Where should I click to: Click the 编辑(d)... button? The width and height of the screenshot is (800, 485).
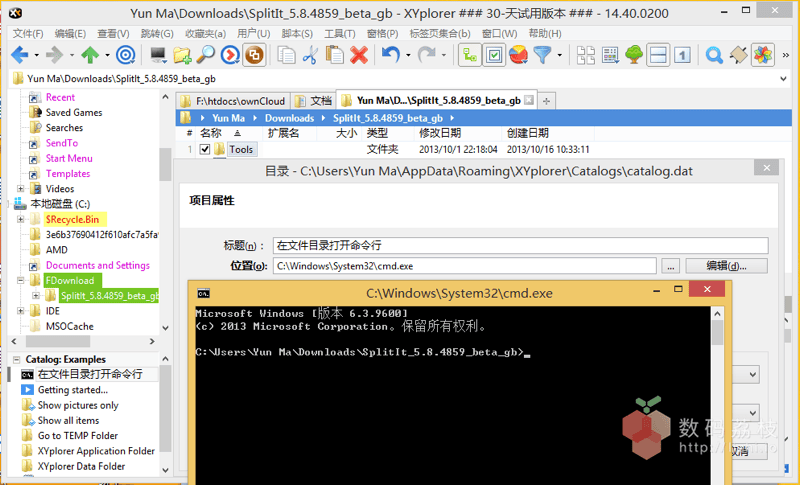click(727, 266)
